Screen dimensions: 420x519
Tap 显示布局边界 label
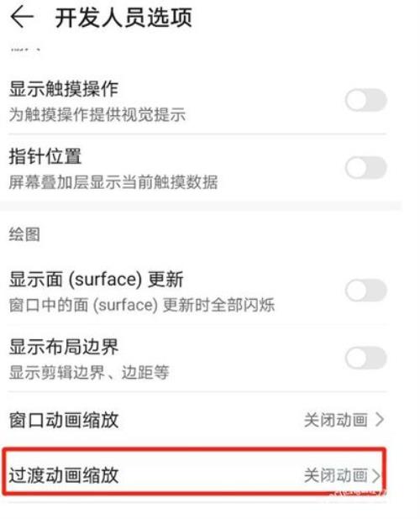[x=64, y=347]
